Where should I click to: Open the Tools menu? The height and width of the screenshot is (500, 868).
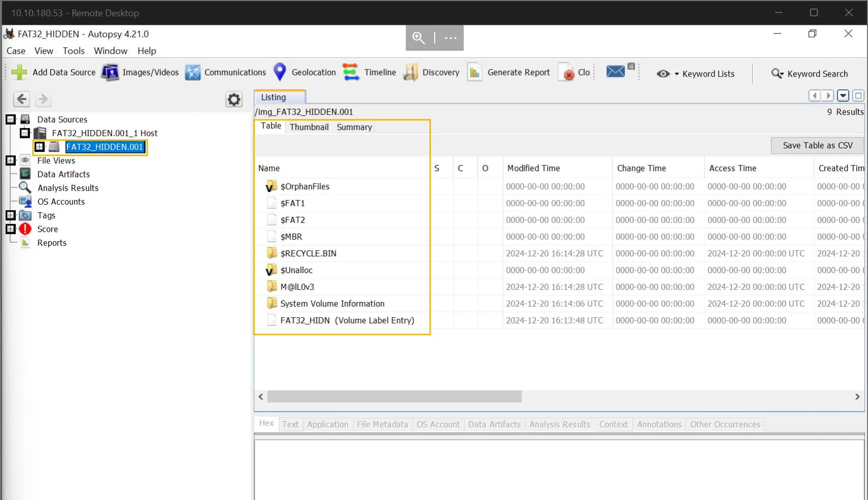point(74,51)
